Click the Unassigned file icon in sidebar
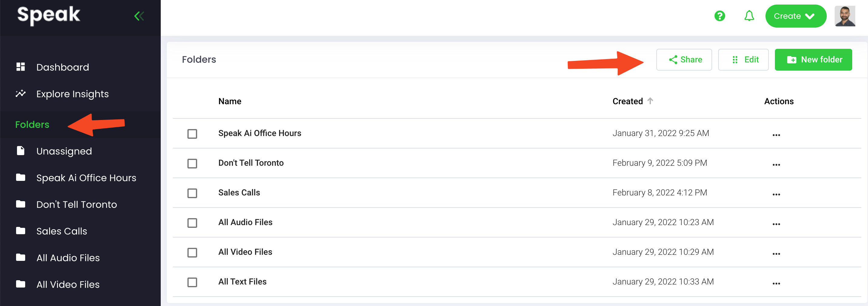 click(21, 151)
